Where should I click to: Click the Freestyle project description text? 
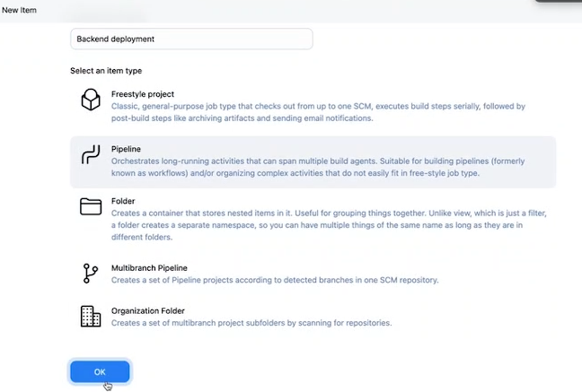tap(318, 112)
